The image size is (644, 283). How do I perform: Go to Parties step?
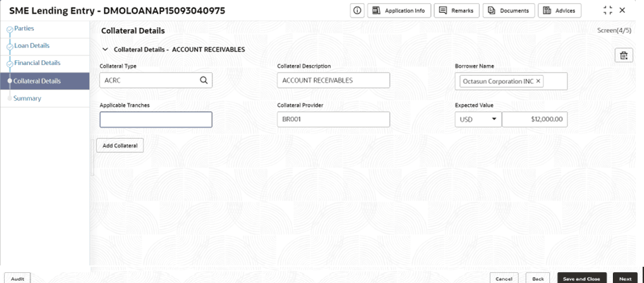pyautogui.click(x=24, y=28)
